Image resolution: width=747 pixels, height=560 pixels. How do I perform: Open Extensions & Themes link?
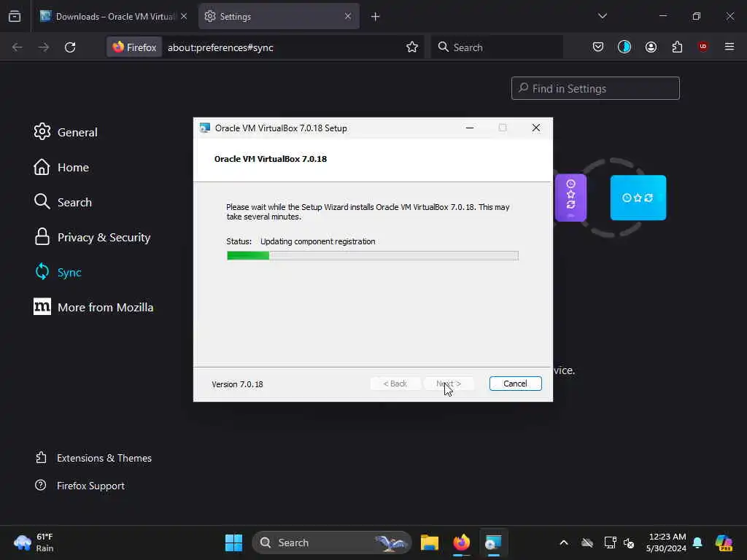[x=93, y=458]
